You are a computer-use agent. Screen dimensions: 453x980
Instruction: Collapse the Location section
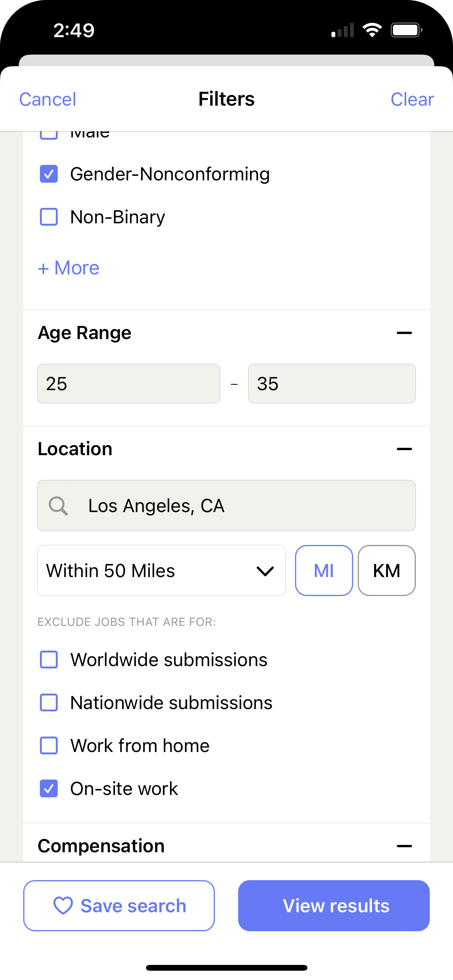404,449
